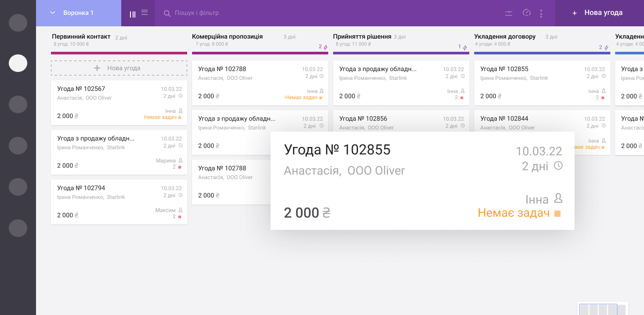Click person icon beside Марина
644x315 pixels.
tap(180, 161)
